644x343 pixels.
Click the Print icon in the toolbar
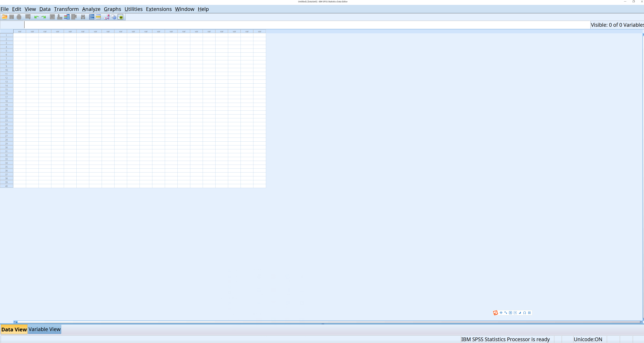[x=19, y=17]
